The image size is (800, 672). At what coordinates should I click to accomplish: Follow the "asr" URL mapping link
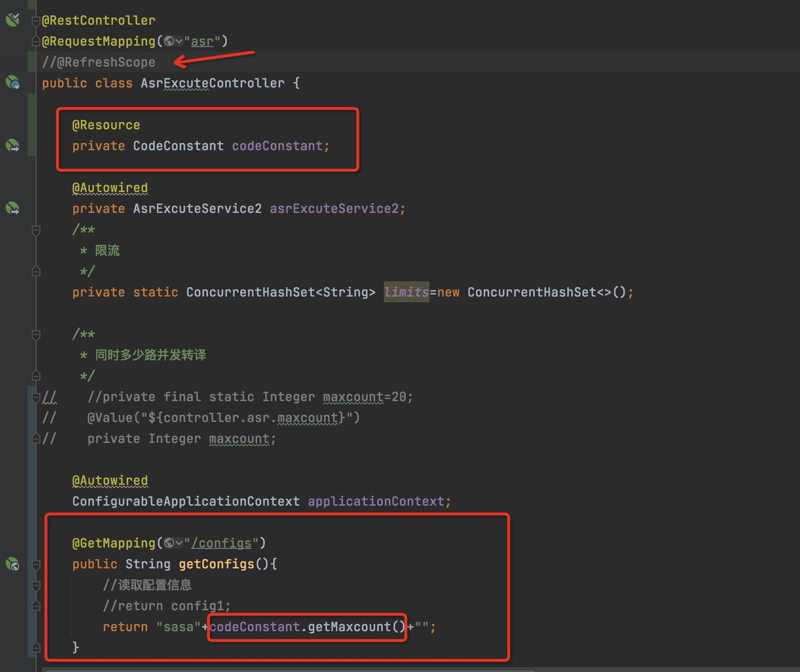click(202, 41)
